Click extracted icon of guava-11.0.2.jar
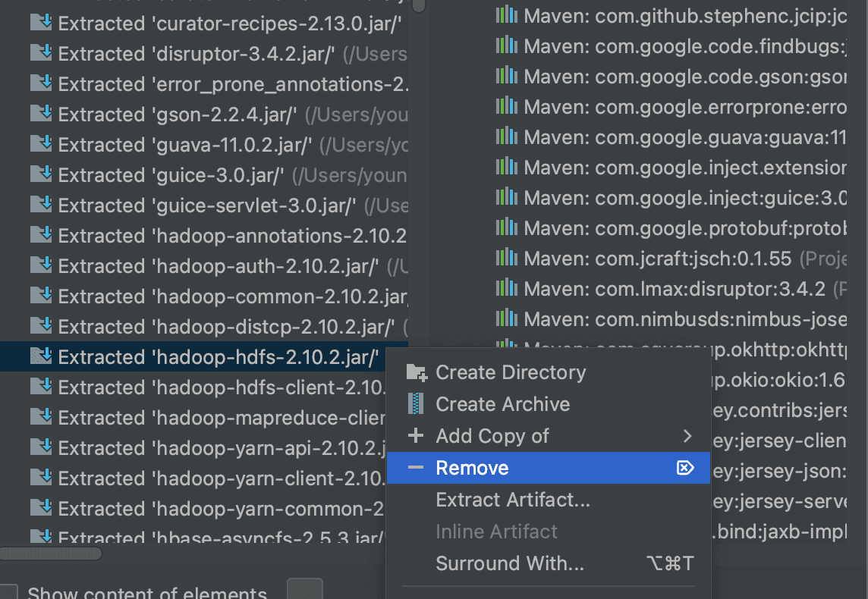Viewport: 868px width, 599px height. (40, 145)
